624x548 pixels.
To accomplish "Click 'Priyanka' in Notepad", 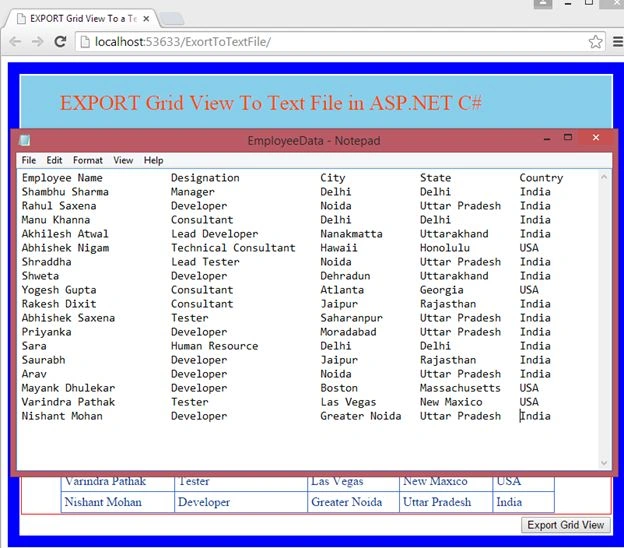I will tap(47, 332).
